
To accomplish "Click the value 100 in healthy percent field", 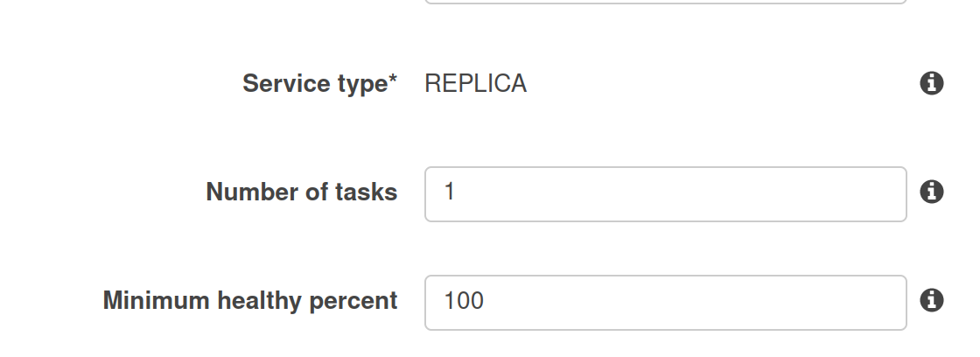I will (464, 301).
